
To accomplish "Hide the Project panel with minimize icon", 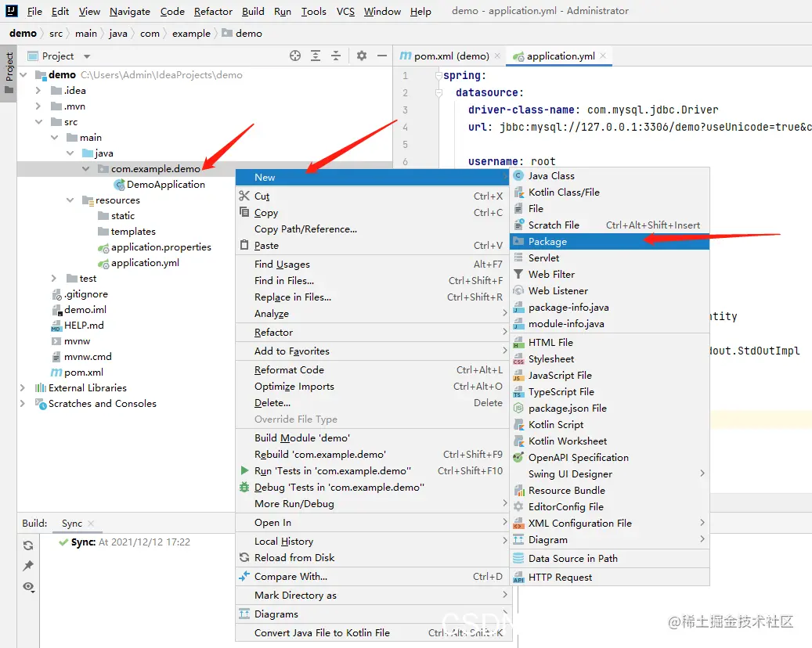I will pyautogui.click(x=382, y=56).
